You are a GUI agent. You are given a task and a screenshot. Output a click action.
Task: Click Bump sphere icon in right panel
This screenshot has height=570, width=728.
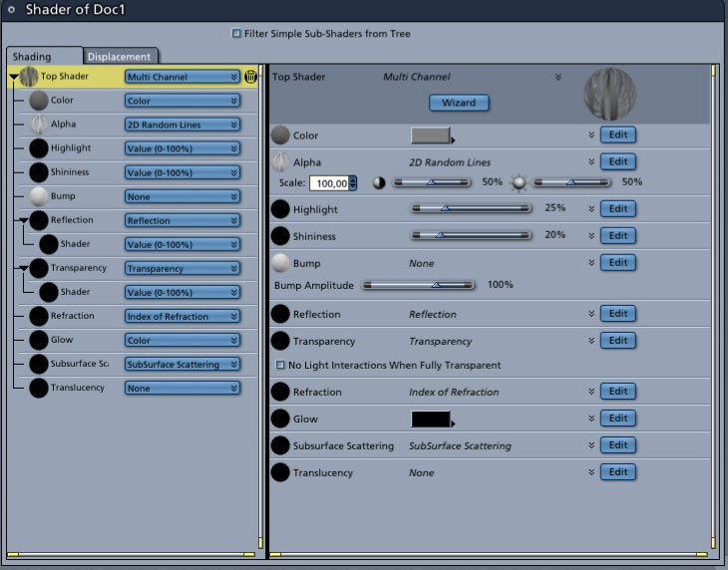tap(280, 263)
